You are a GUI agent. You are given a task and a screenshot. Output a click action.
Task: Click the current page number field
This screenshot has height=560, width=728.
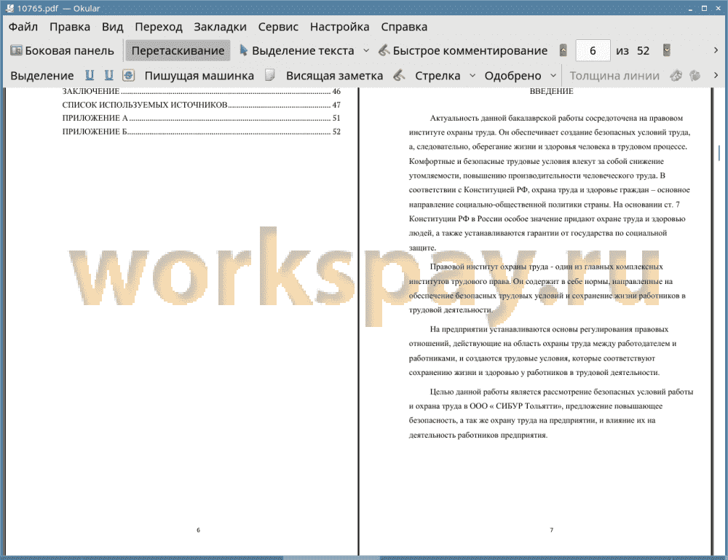[593, 51]
